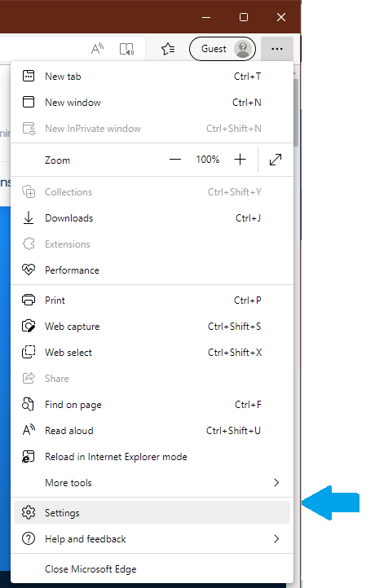Select New window menu entry
The height and width of the screenshot is (588, 375).
coord(152,102)
